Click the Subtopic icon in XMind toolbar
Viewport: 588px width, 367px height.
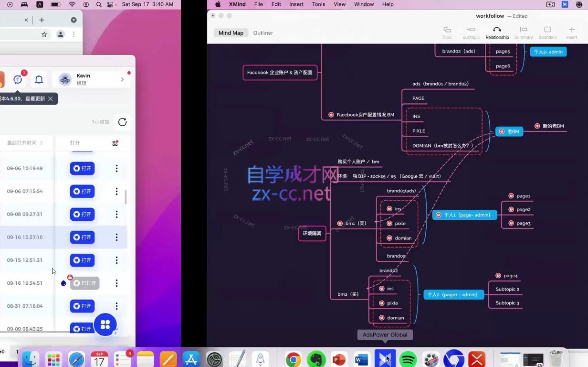click(x=471, y=30)
